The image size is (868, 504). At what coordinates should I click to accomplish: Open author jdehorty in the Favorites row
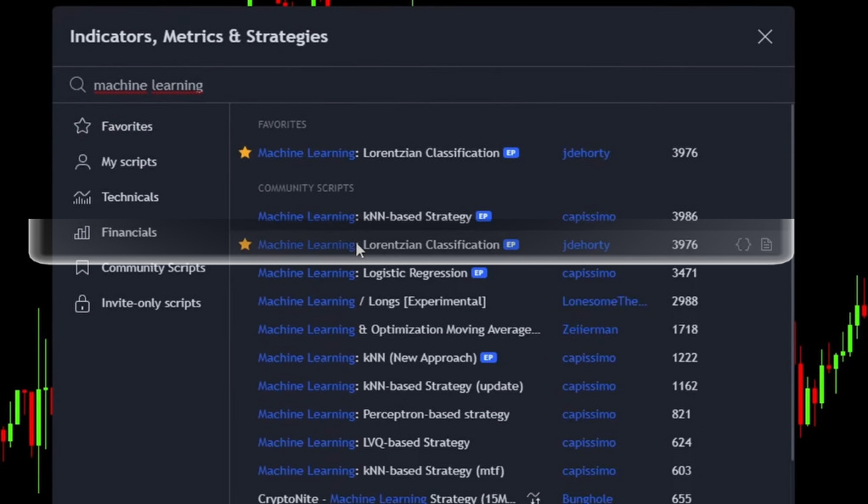pyautogui.click(x=586, y=153)
